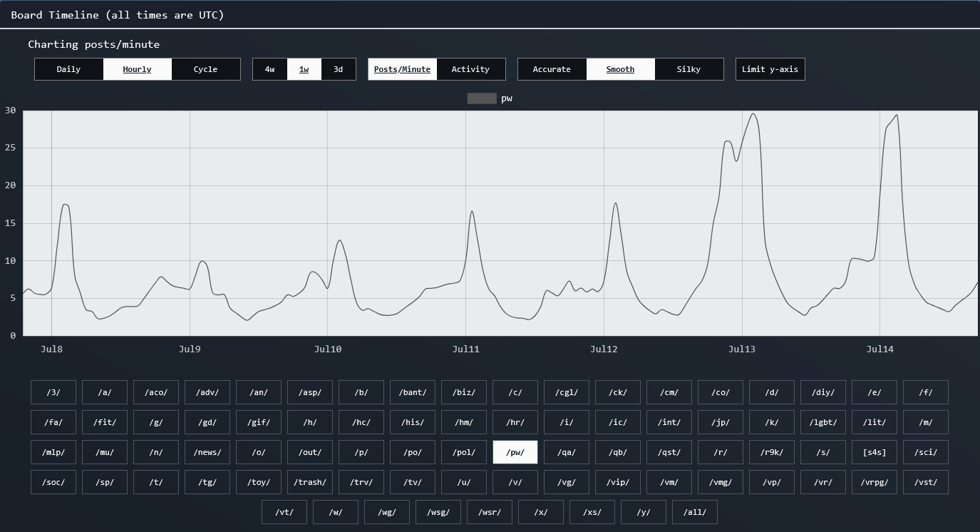The height and width of the screenshot is (532, 980).
Task: Click the highlighted /pw/ board button
Action: pos(515,452)
